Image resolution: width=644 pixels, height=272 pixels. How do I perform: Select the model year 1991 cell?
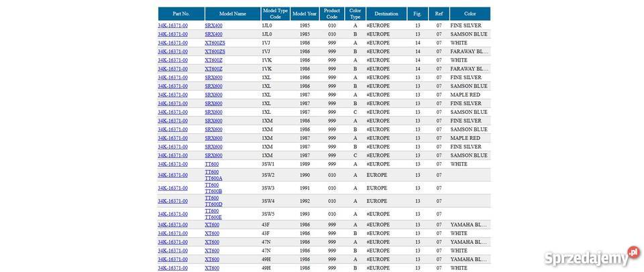[x=305, y=188]
